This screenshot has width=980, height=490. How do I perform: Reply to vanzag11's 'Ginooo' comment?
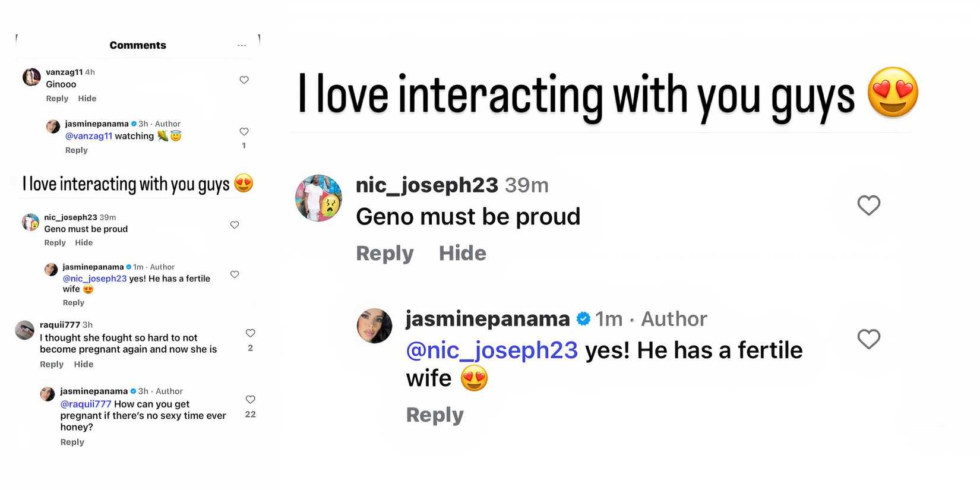[x=57, y=99]
